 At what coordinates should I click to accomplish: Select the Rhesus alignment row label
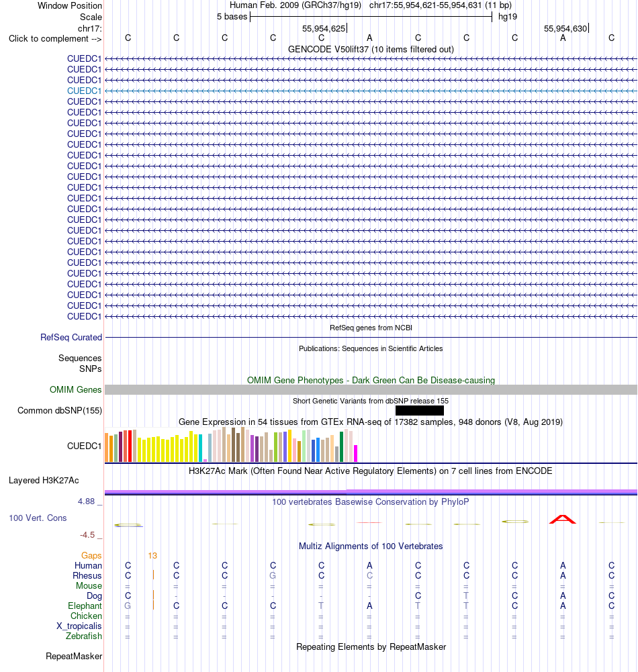coord(87,575)
